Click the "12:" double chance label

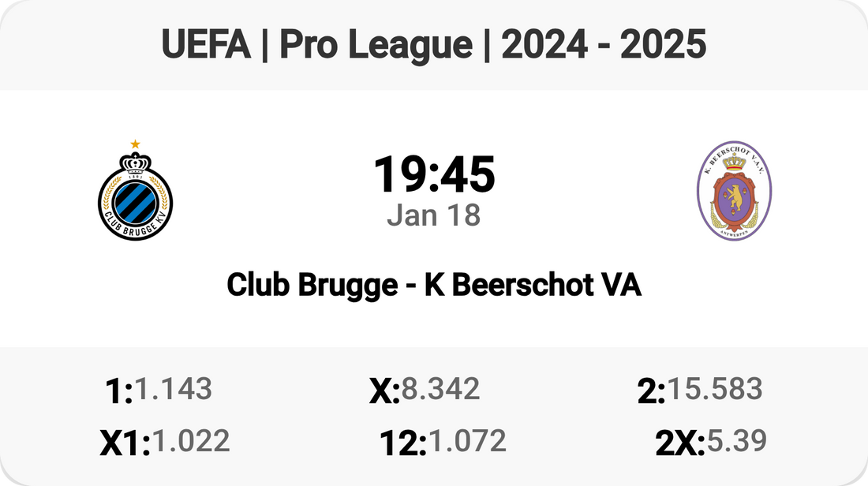pos(402,443)
